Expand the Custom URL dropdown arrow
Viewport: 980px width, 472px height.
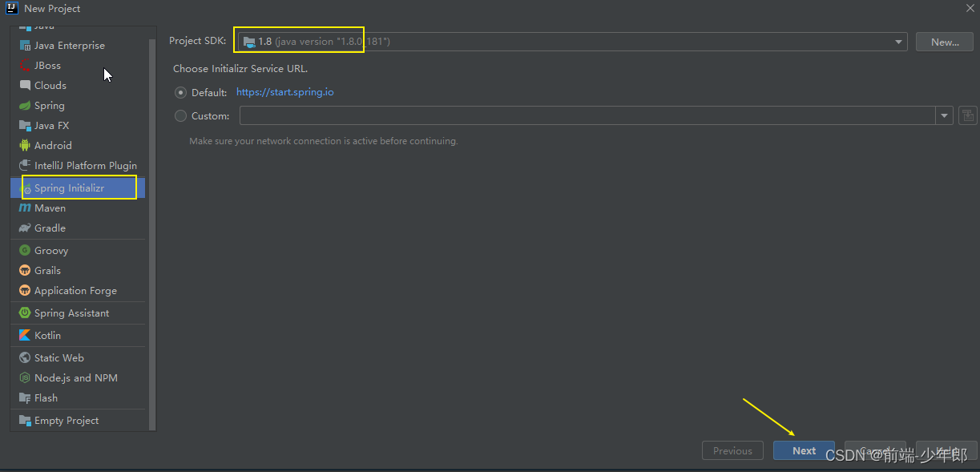pos(943,116)
